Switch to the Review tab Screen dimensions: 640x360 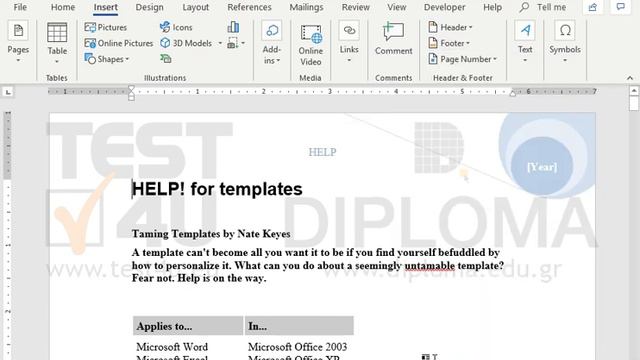(356, 7)
